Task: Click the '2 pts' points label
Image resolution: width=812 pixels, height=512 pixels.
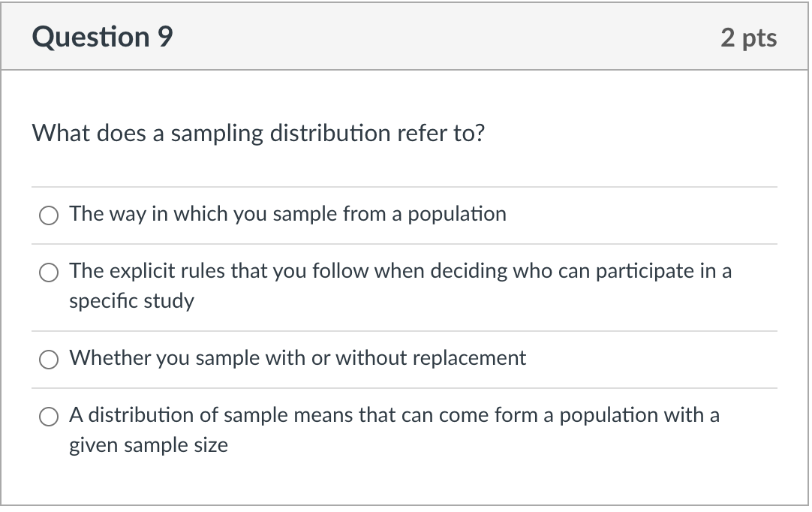Action: [x=748, y=38]
